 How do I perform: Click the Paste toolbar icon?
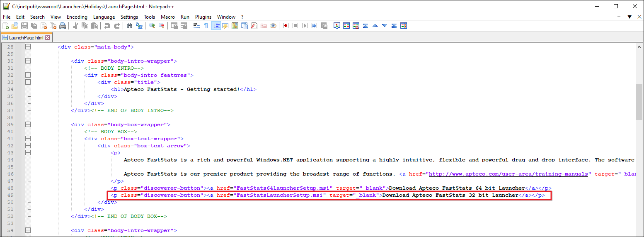(x=94, y=26)
